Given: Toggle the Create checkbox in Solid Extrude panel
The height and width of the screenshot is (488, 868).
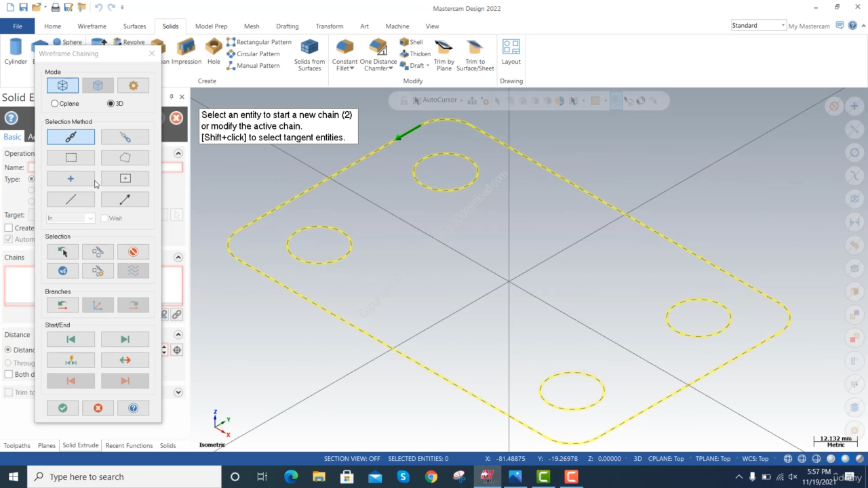Looking at the screenshot, I should 9,228.
